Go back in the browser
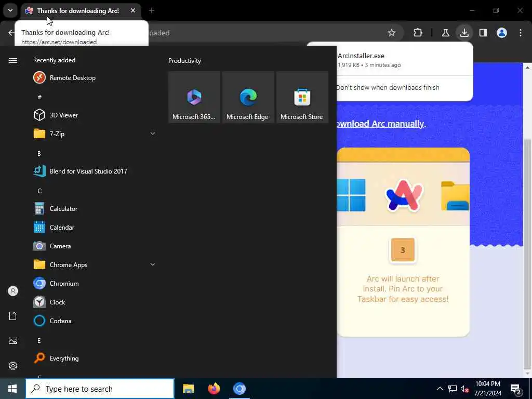The width and height of the screenshot is (532, 399). (x=11, y=33)
